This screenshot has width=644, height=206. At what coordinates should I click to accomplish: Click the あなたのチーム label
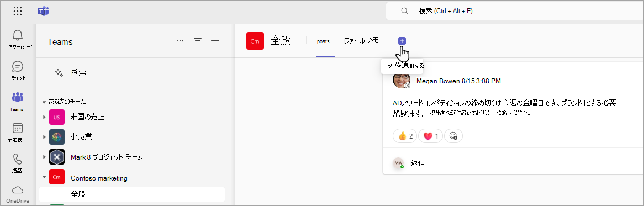pyautogui.click(x=67, y=102)
